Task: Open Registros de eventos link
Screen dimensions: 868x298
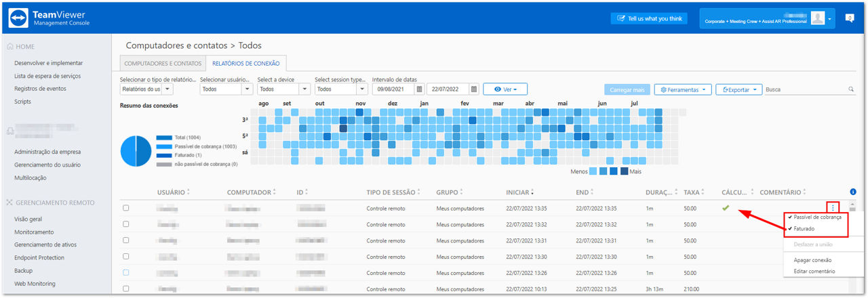Action: 40,89
